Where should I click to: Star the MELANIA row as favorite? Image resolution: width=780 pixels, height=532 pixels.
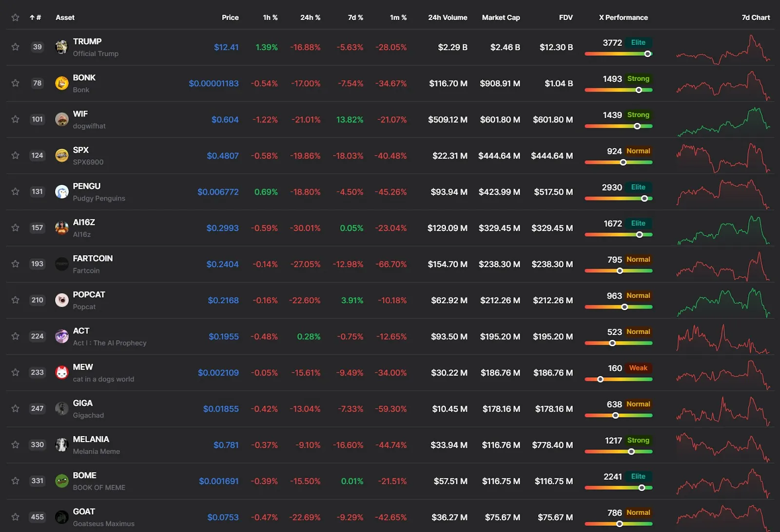(16, 445)
